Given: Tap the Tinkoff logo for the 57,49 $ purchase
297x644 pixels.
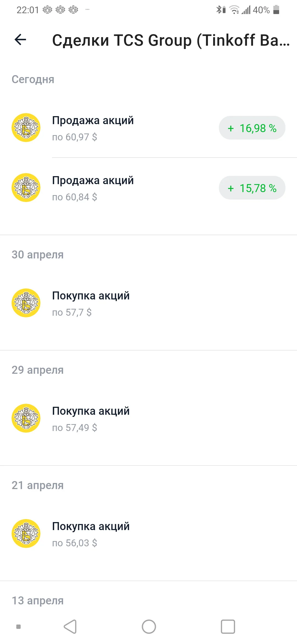Looking at the screenshot, I should click(26, 418).
